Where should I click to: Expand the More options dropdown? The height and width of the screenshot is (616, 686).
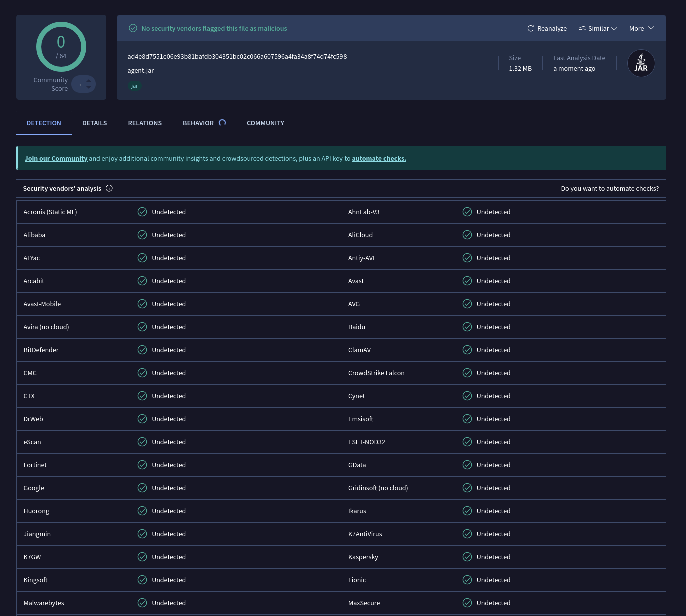pyautogui.click(x=642, y=28)
